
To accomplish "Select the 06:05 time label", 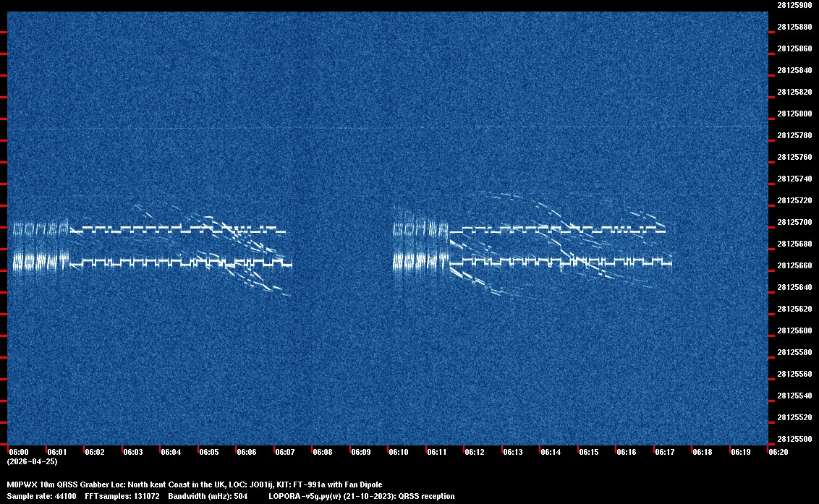I will [x=209, y=452].
